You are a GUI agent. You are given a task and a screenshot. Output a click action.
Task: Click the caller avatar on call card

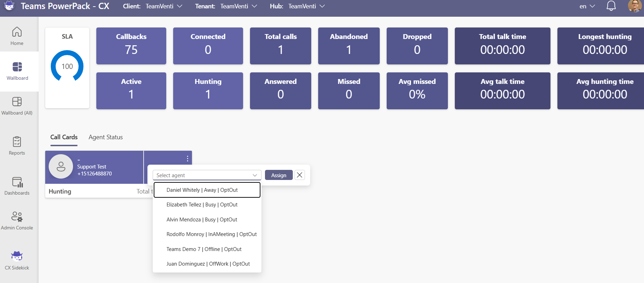[x=61, y=166]
